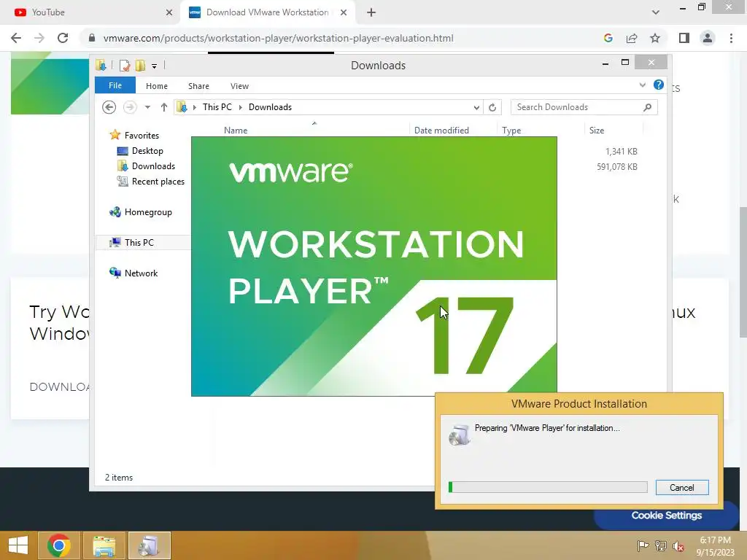Screen dimensions: 747x560
Task: Open VMware installer taskbar icon
Action: [149, 545]
